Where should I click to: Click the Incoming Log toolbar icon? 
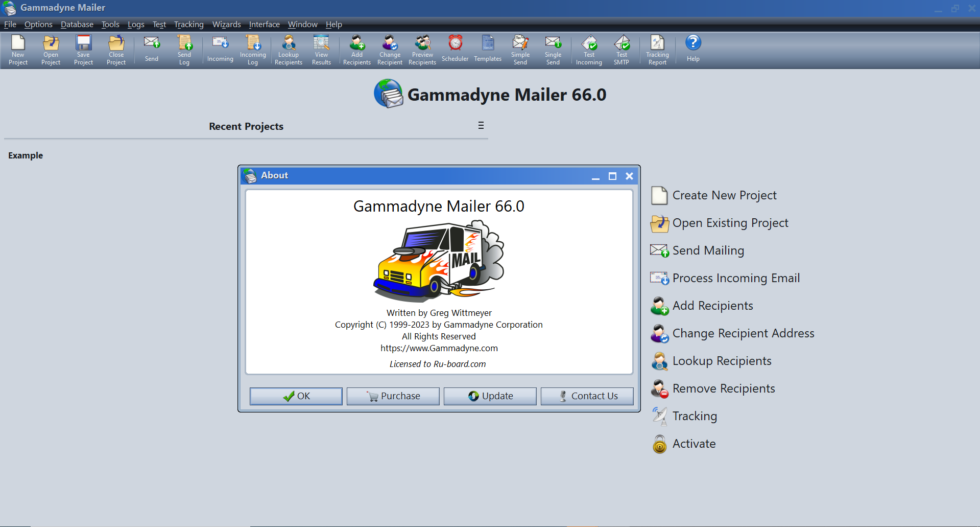[x=253, y=50]
